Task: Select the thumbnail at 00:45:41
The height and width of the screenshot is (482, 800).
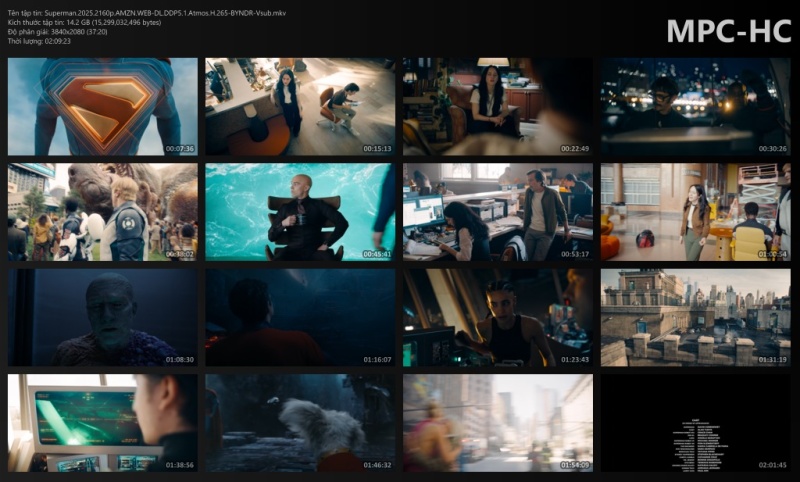Action: [300, 212]
